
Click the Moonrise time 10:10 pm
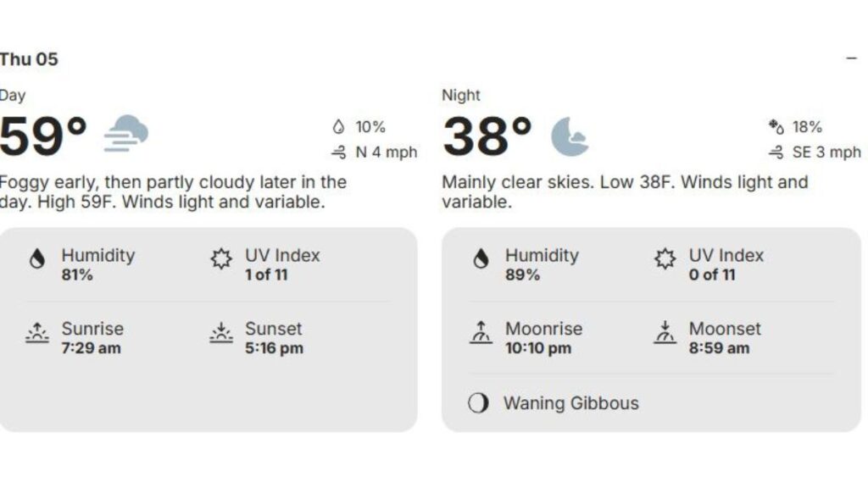point(538,348)
